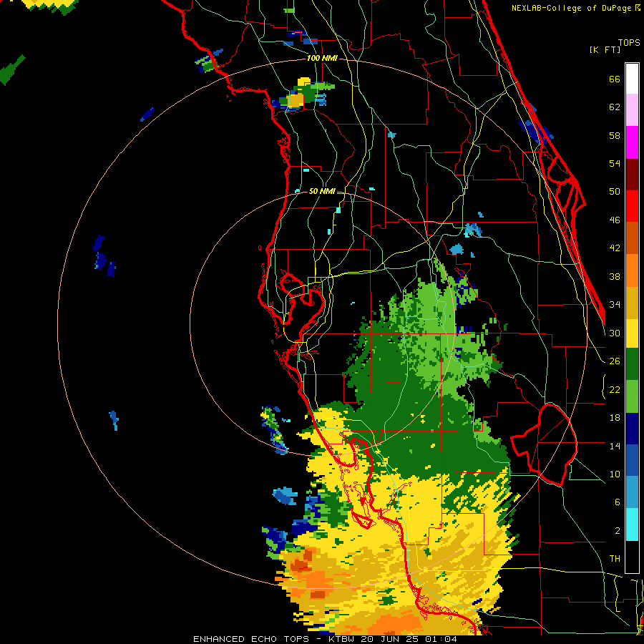
Task: Click the "14" legend value
Action: (615, 446)
